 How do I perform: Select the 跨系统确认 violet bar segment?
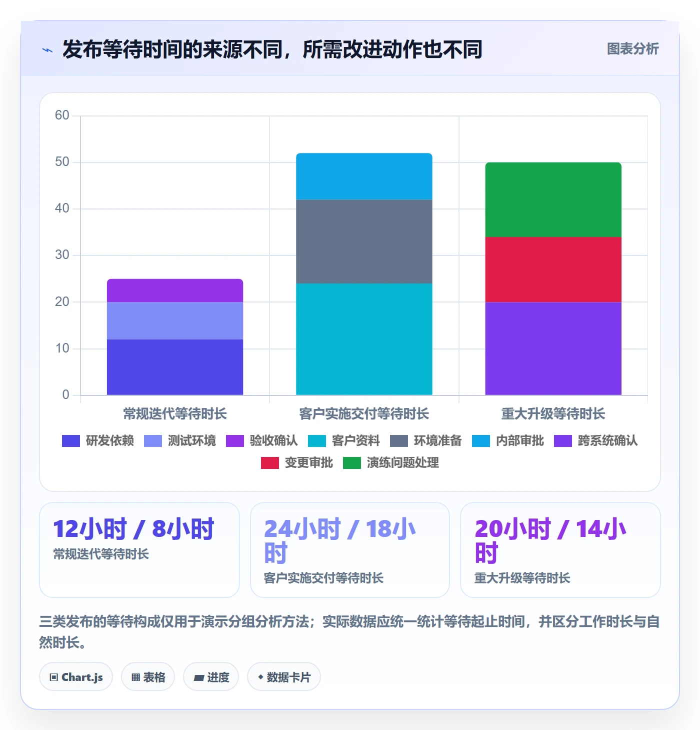[553, 348]
